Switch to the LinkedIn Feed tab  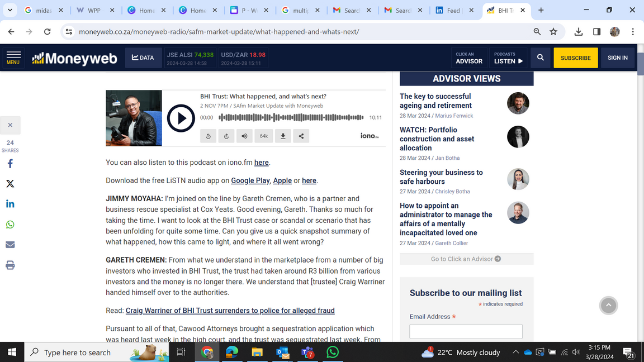pos(455,10)
